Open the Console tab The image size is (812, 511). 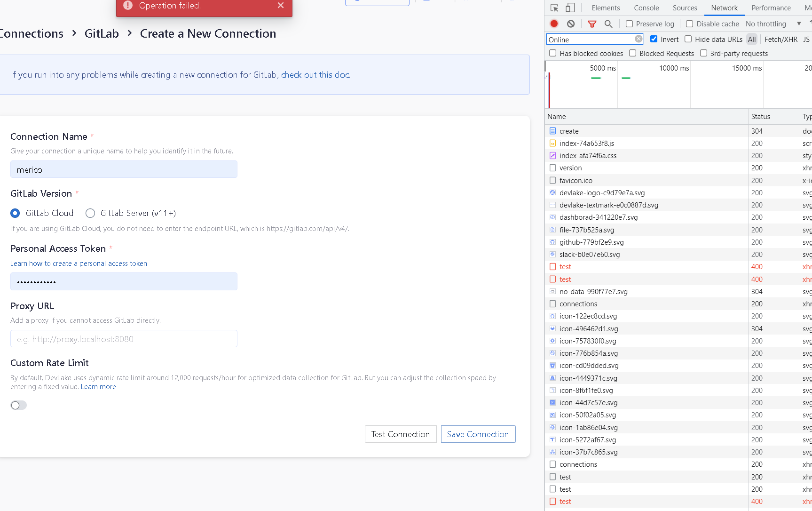[x=646, y=8]
